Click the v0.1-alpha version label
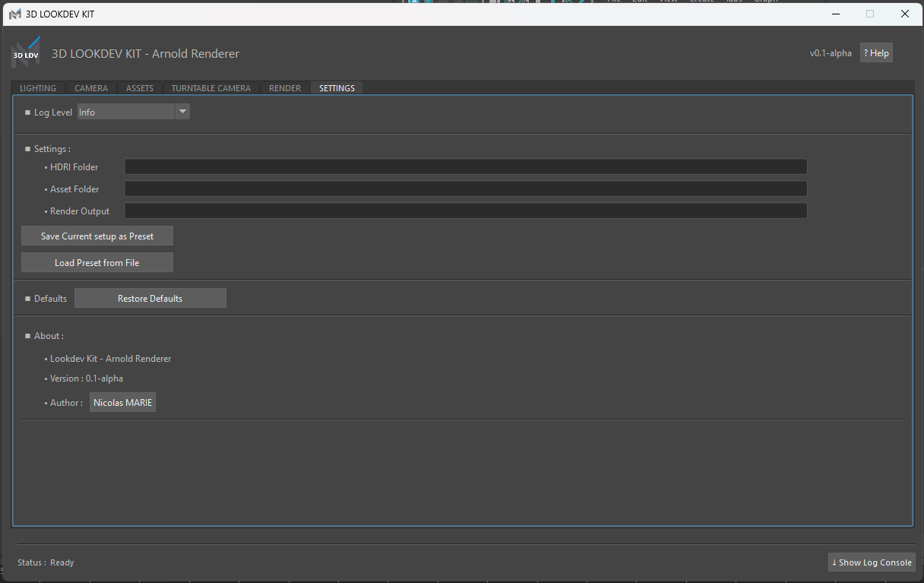 click(831, 53)
